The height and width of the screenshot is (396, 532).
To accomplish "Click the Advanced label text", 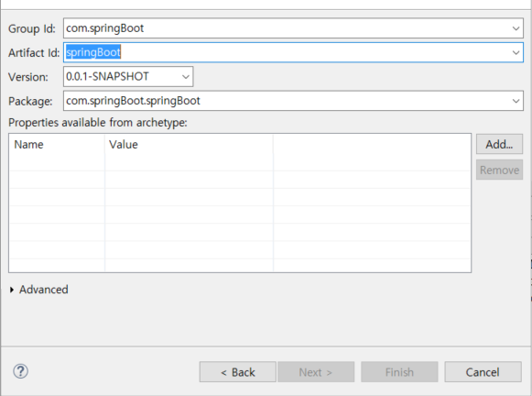I will point(44,290).
